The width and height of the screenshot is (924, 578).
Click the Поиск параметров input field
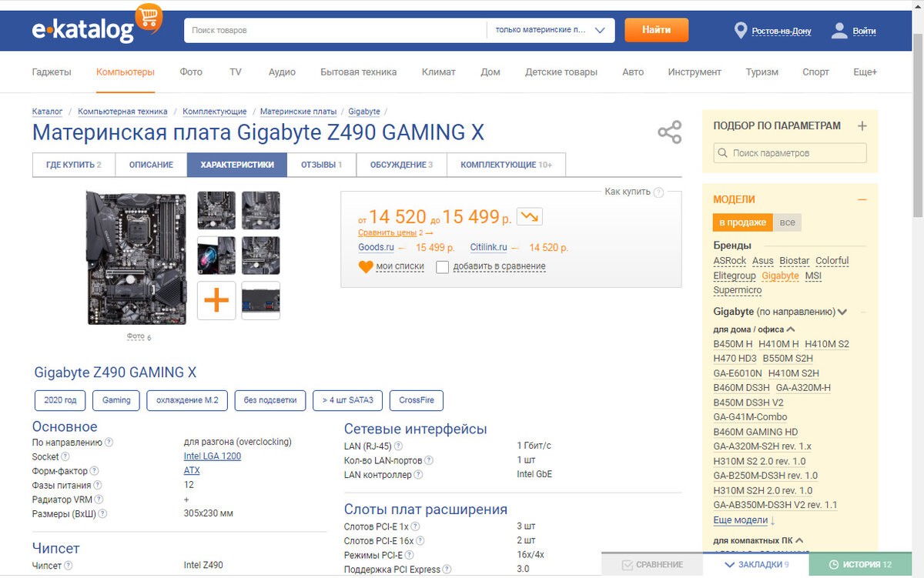point(790,153)
